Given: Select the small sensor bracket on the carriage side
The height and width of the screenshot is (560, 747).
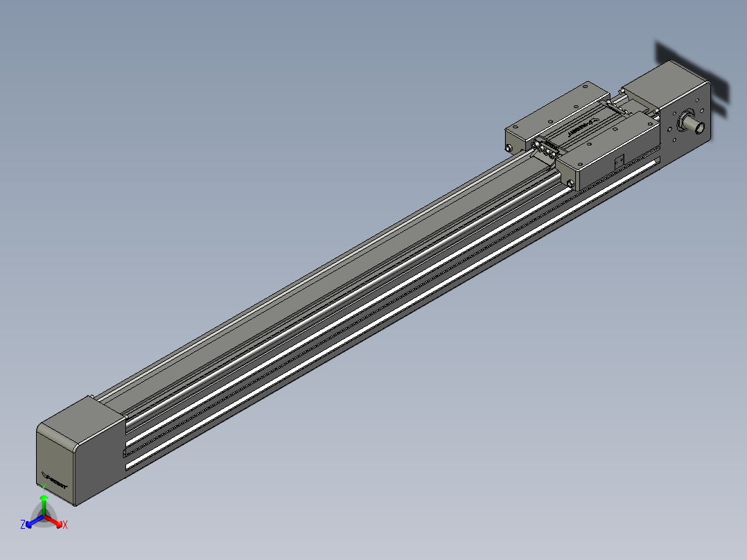Looking at the screenshot, I should (619, 161).
